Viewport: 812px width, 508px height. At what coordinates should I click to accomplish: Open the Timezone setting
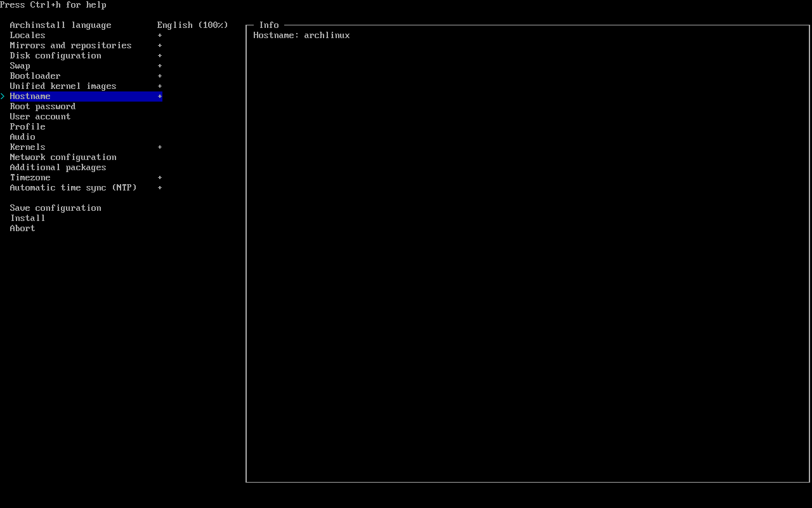click(30, 178)
